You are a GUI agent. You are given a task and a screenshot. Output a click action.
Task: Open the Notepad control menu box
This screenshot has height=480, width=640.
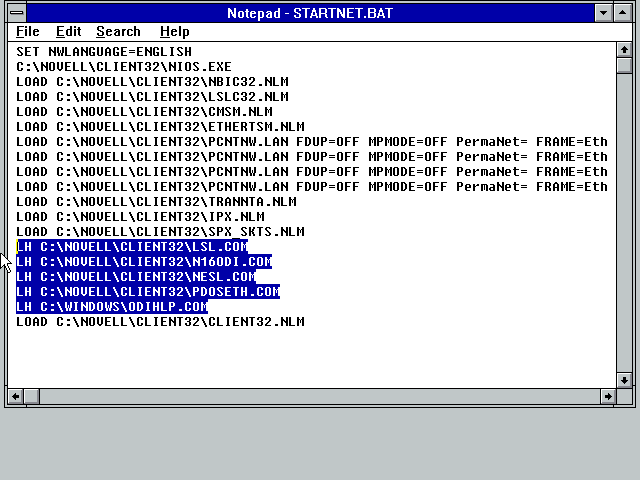[x=17, y=13]
